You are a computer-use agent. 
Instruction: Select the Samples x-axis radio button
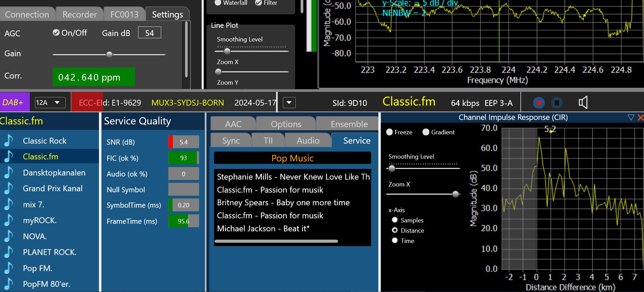tap(395, 220)
